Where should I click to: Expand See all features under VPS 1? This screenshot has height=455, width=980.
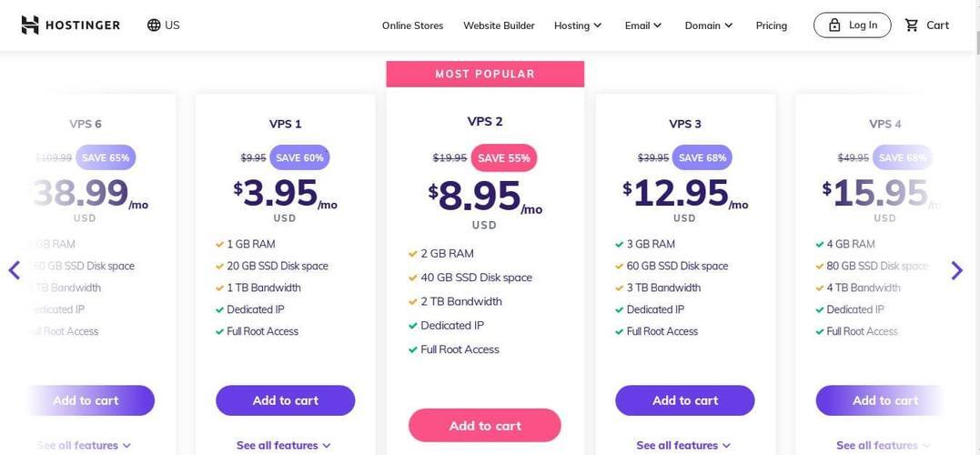tap(284, 445)
